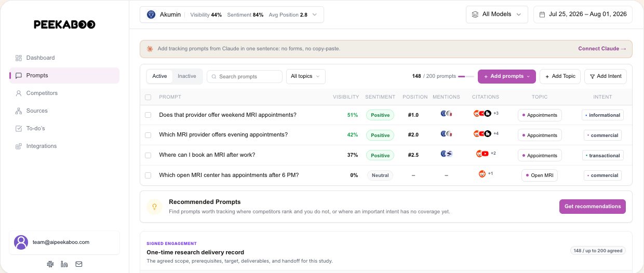Screen dimensions: 644x273
Task: Click the magnifier icon in Search prompts
Action: click(x=213, y=76)
